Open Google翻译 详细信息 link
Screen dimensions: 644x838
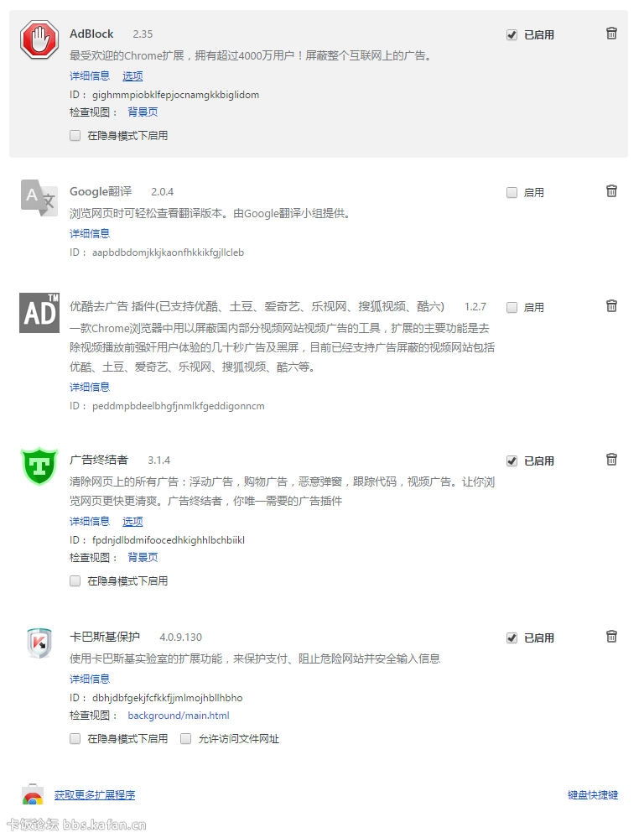click(90, 233)
